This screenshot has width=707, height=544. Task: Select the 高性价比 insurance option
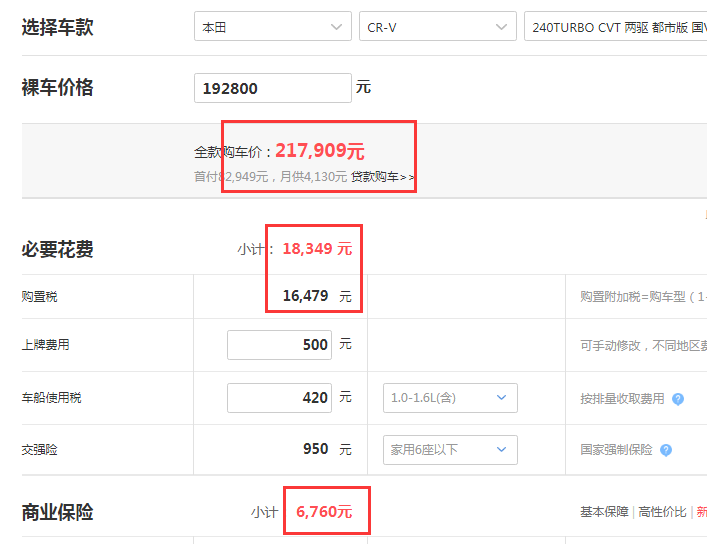click(662, 512)
